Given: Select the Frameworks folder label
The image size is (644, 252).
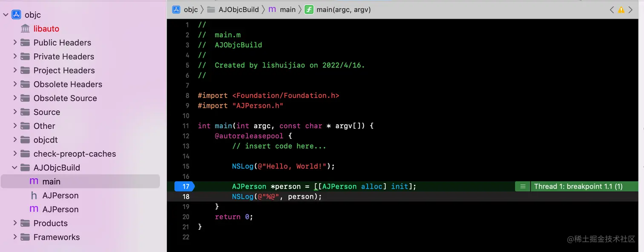Looking at the screenshot, I should (x=57, y=237).
